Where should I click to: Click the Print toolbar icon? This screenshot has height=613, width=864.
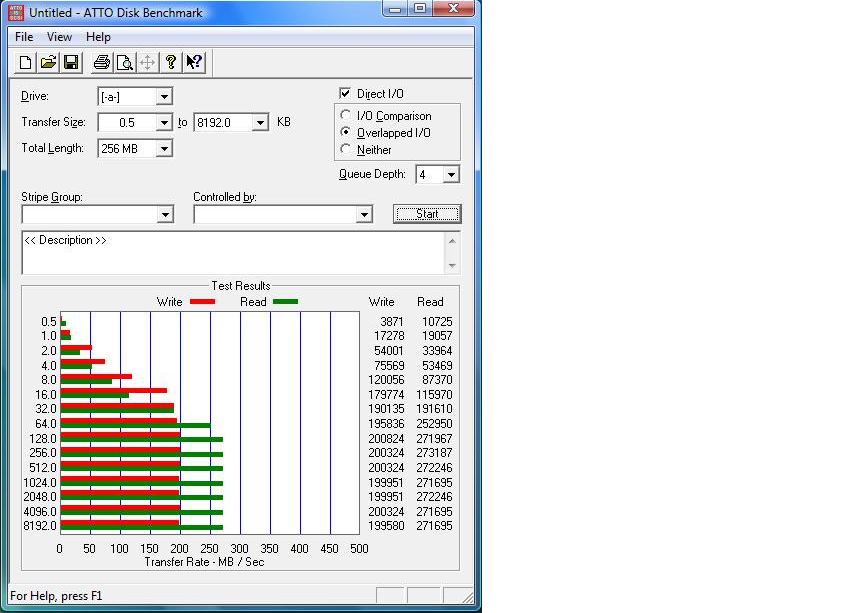click(x=101, y=62)
